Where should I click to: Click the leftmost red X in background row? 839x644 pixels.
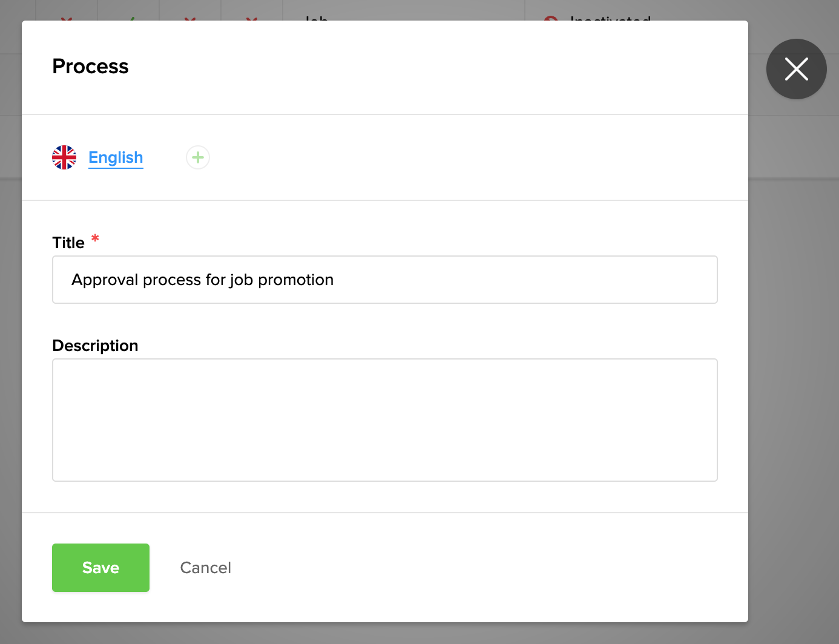[67, 18]
